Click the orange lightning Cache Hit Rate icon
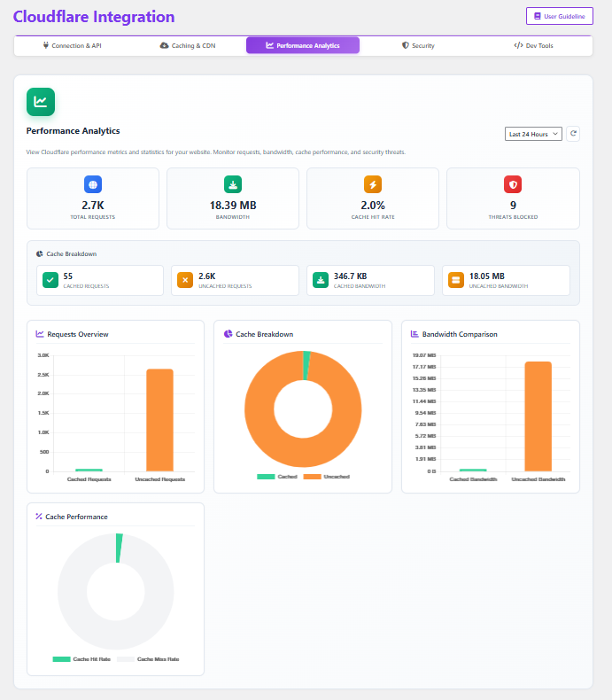Screen dimensions: 612x700 point(373,184)
